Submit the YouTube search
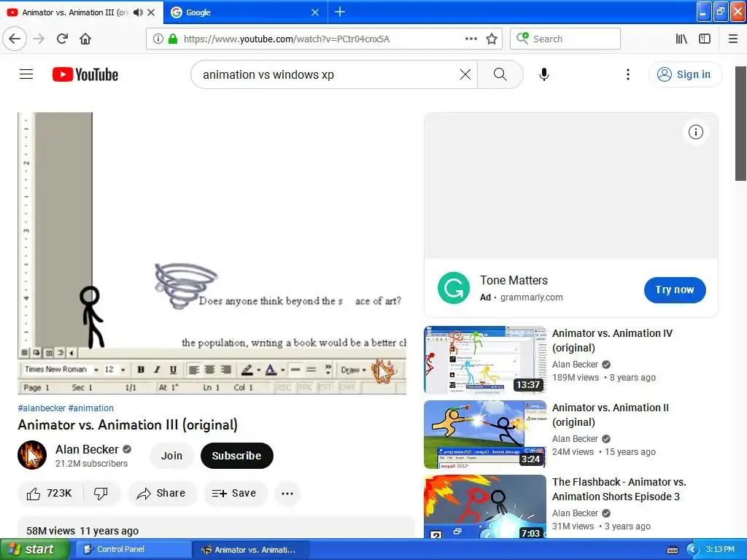Image resolution: width=747 pixels, height=560 pixels. point(500,74)
